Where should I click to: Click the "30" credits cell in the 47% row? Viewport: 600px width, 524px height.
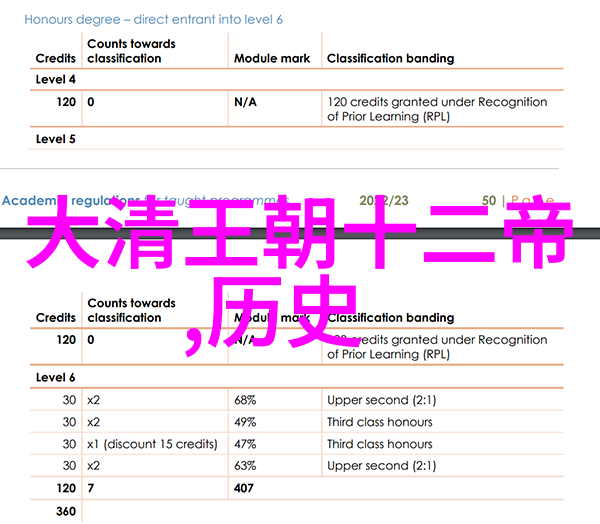click(69, 444)
